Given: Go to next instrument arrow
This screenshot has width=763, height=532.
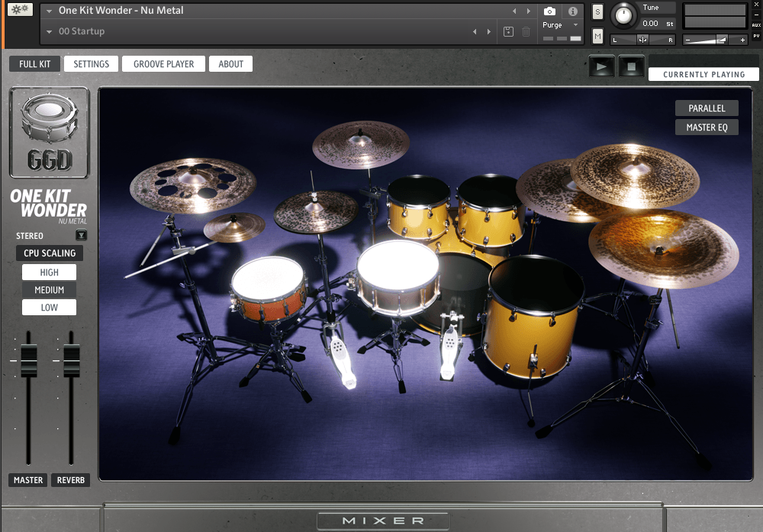Looking at the screenshot, I should pyautogui.click(x=529, y=11).
